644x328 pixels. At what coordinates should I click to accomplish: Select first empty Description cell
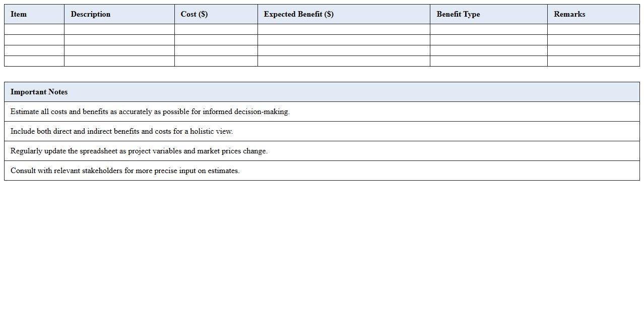(x=119, y=29)
